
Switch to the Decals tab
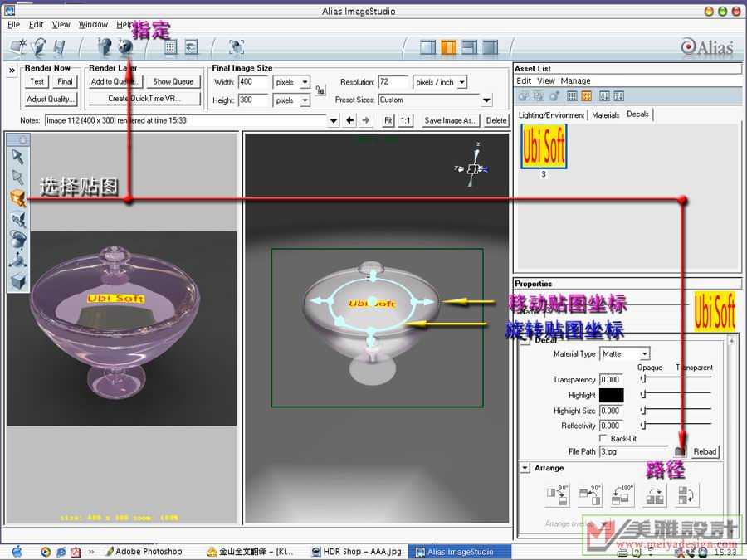click(638, 114)
